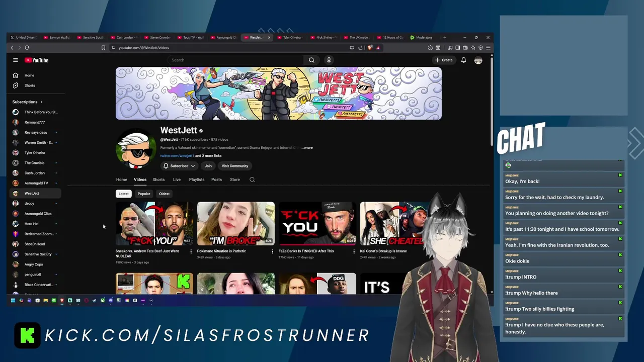The height and width of the screenshot is (362, 644).
Task: Click the search magnifier button
Action: 311,60
